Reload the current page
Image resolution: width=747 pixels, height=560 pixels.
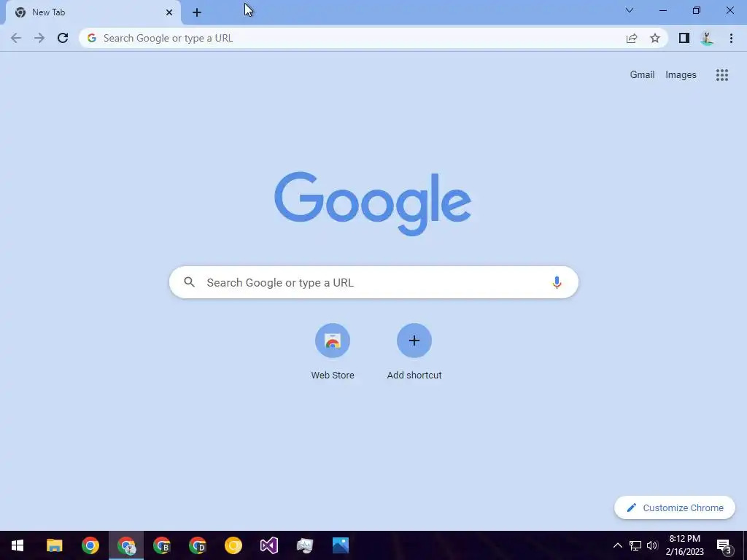[63, 38]
